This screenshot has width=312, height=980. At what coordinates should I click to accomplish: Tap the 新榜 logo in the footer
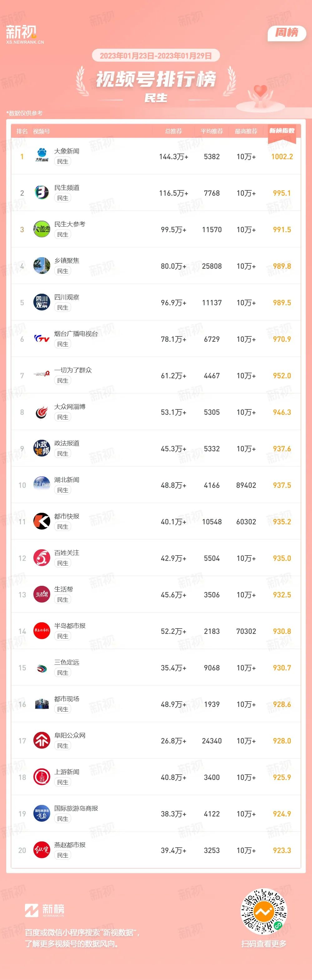point(45,910)
